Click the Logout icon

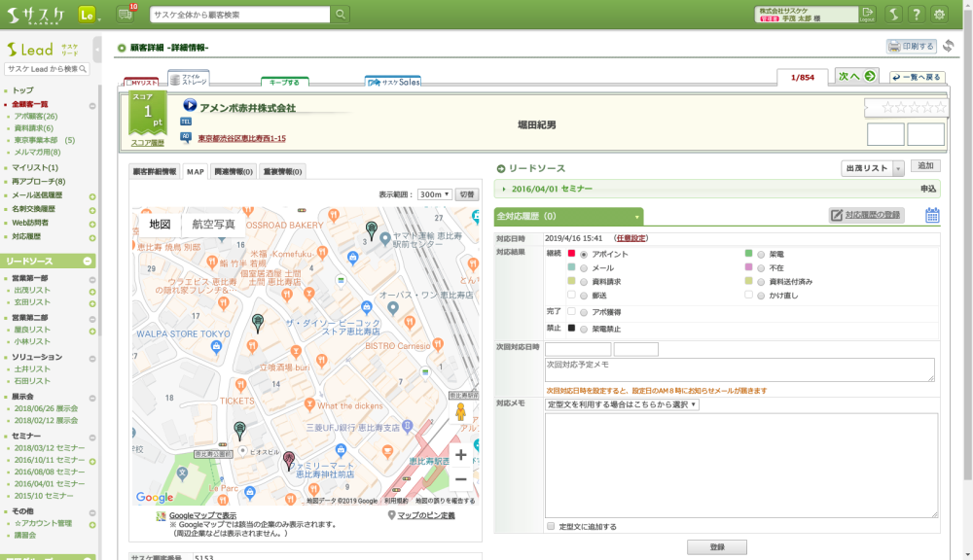pos(867,14)
